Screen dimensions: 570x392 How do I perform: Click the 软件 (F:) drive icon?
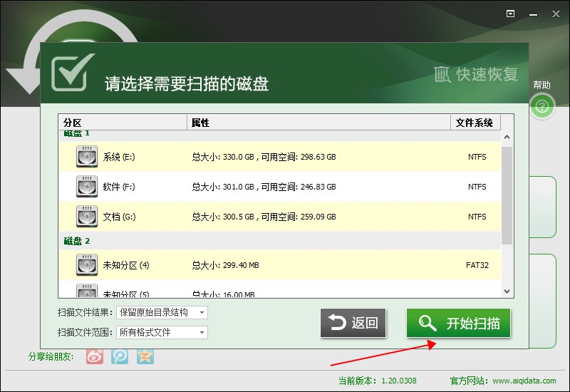[x=87, y=187]
